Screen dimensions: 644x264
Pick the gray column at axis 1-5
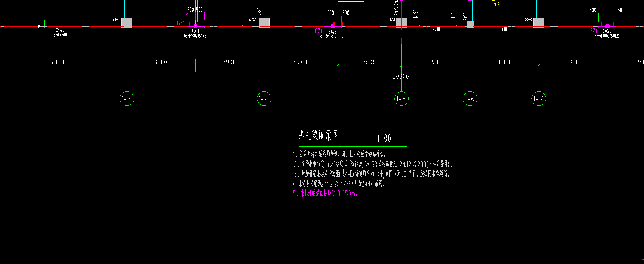(x=401, y=23)
